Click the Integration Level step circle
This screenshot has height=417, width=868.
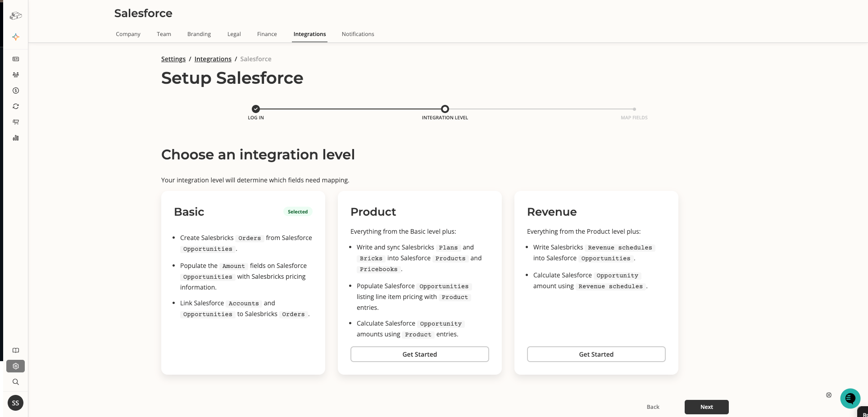445,109
